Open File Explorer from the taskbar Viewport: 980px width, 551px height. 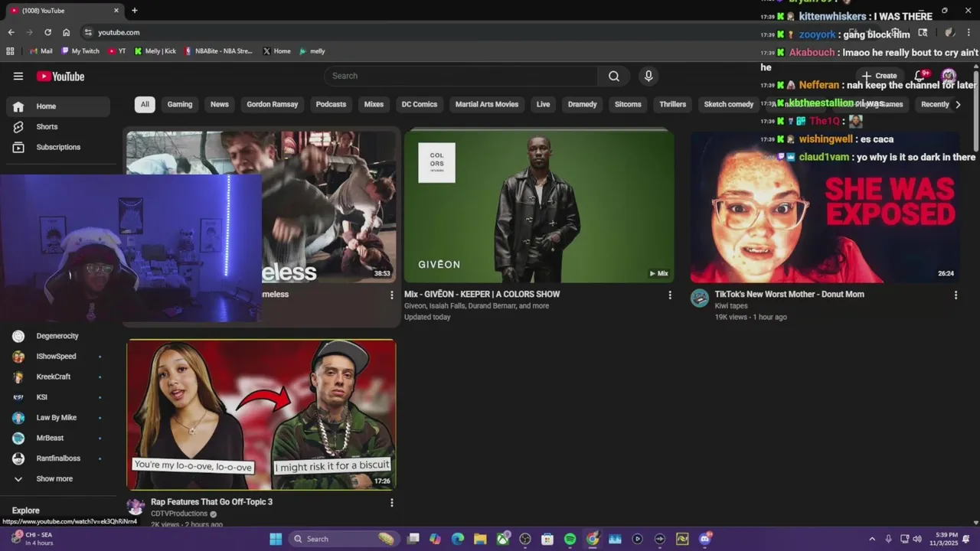point(480,539)
